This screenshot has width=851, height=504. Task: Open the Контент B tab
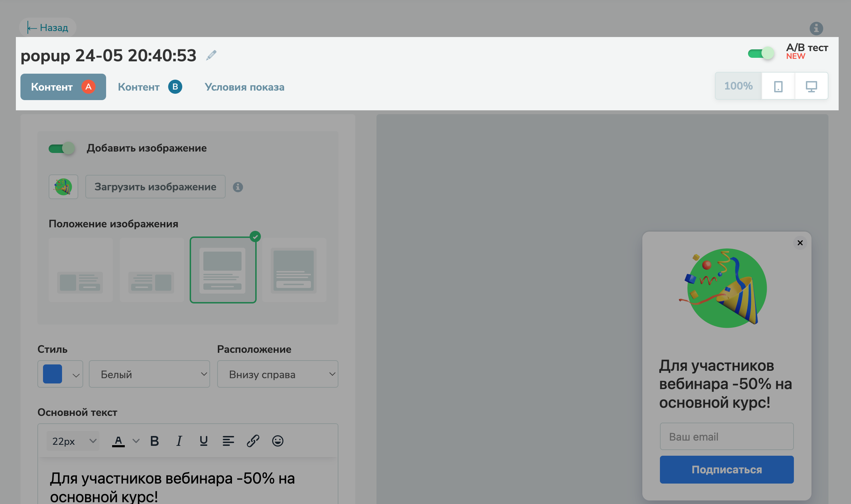point(149,87)
